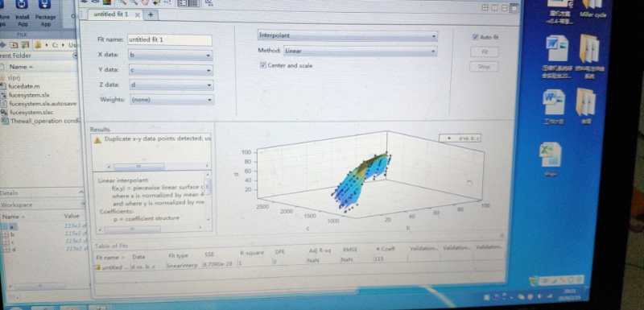The width and height of the screenshot is (644, 310).
Task: Close the untitled fit 1 tab
Action: click(x=137, y=14)
